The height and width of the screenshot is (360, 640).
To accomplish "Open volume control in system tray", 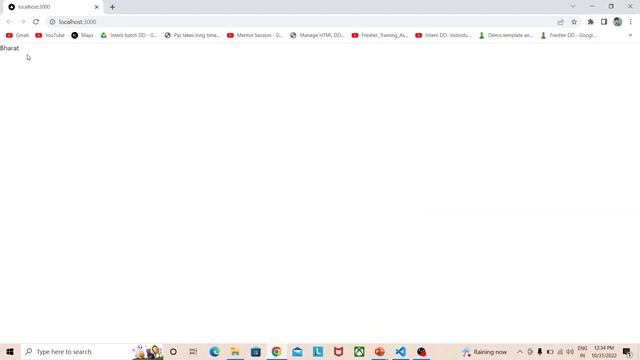I will click(x=570, y=351).
